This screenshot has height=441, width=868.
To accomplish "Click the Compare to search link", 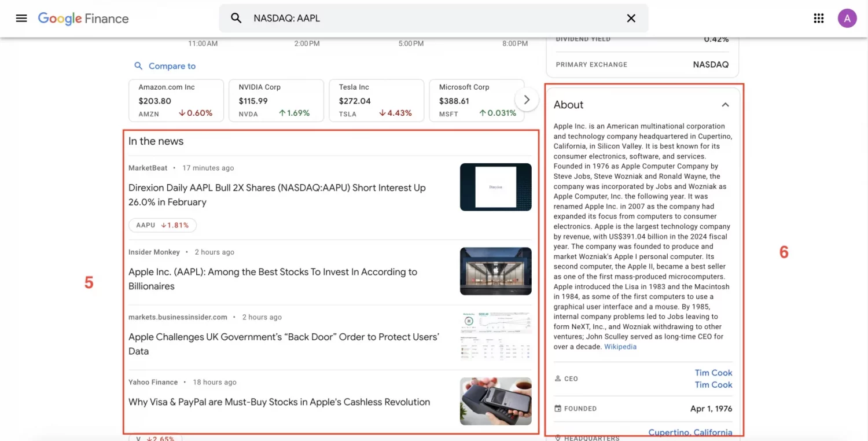I will coord(172,66).
